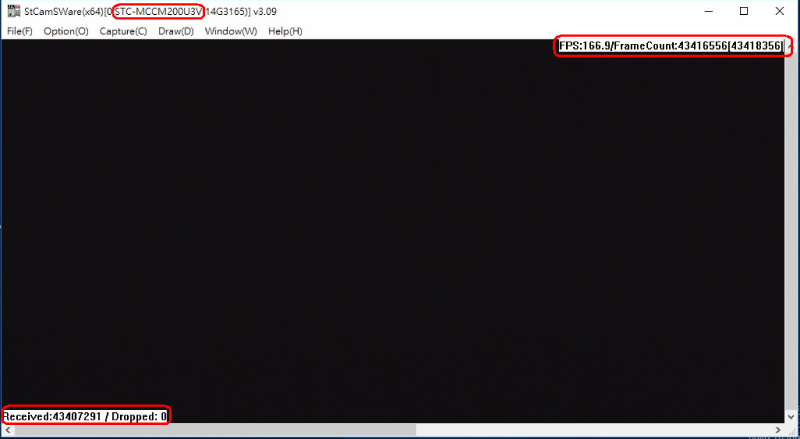800x439 pixels.
Task: Click the empty horizontal scrollbar track
Action: 600,431
